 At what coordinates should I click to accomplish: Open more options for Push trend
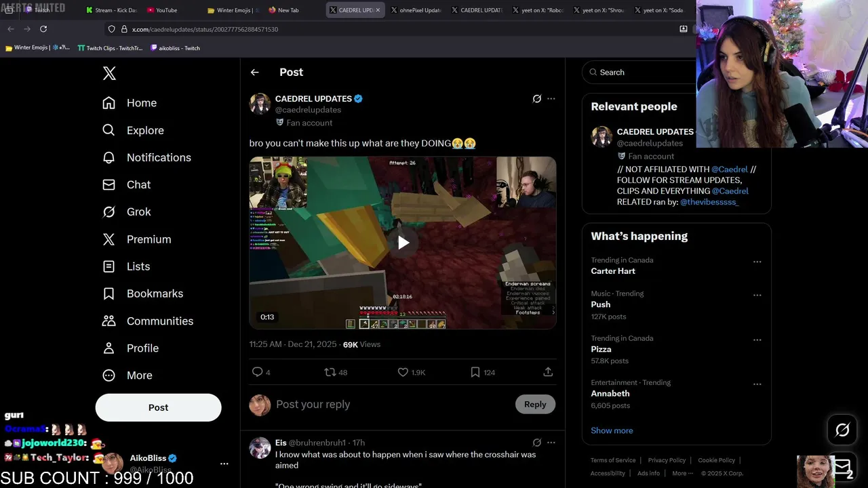coord(757,296)
